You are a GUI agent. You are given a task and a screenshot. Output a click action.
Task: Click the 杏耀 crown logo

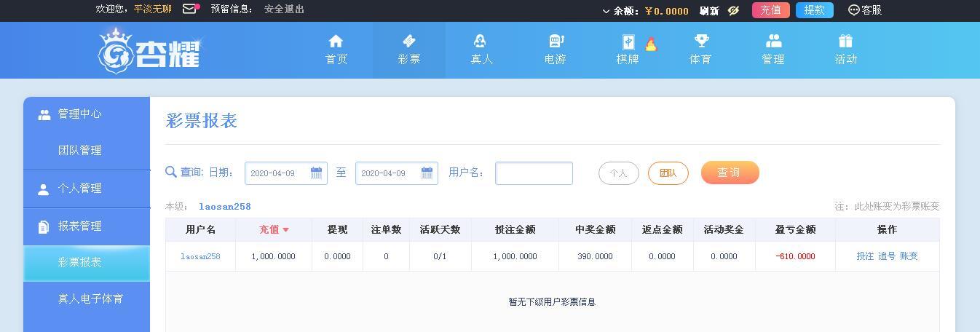(149, 50)
